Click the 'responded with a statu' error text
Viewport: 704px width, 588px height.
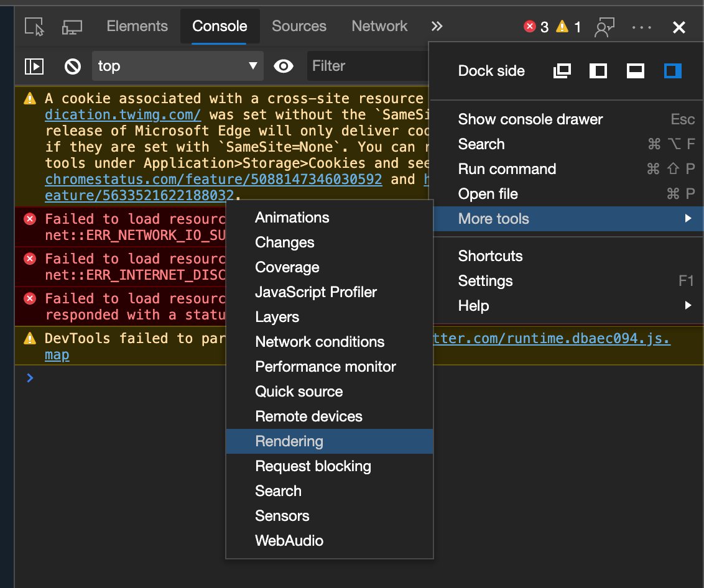135,315
